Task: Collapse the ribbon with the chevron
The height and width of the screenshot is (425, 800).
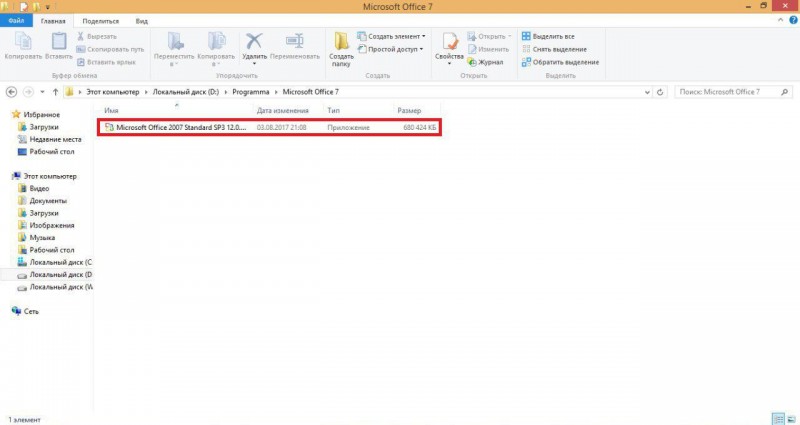Action: tap(780, 20)
